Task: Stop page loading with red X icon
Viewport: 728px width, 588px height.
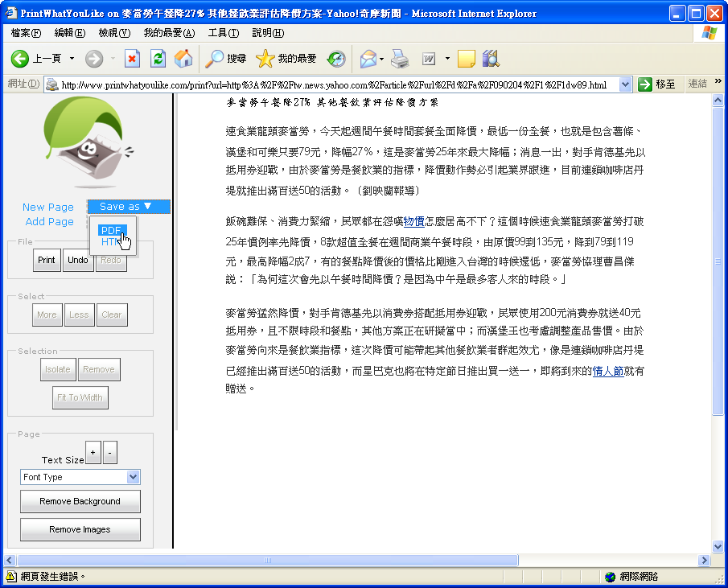Action: (x=132, y=59)
